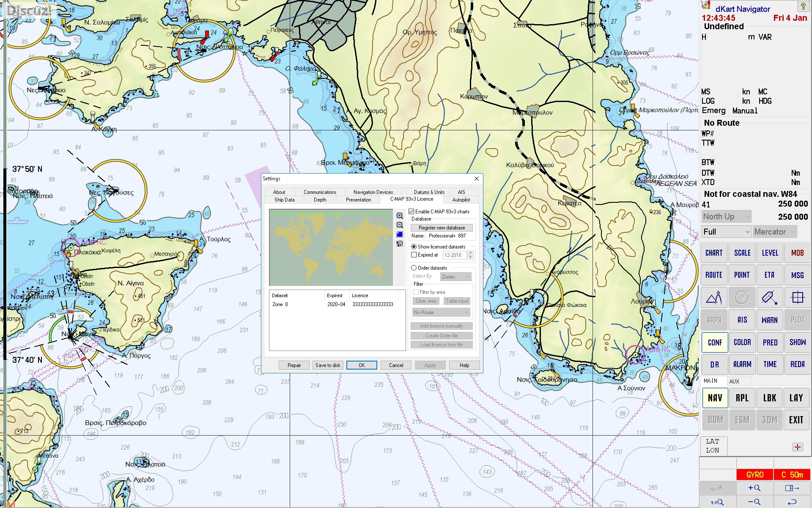Click the blue area selection icon beside world map

click(x=400, y=234)
